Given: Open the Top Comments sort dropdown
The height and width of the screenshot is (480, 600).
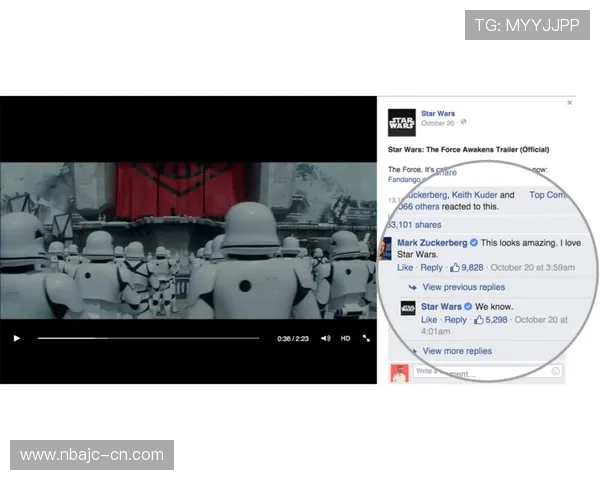Looking at the screenshot, I should click(548, 195).
